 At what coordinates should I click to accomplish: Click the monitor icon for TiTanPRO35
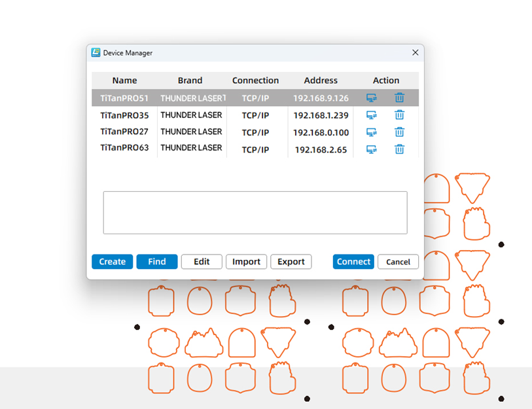click(371, 115)
